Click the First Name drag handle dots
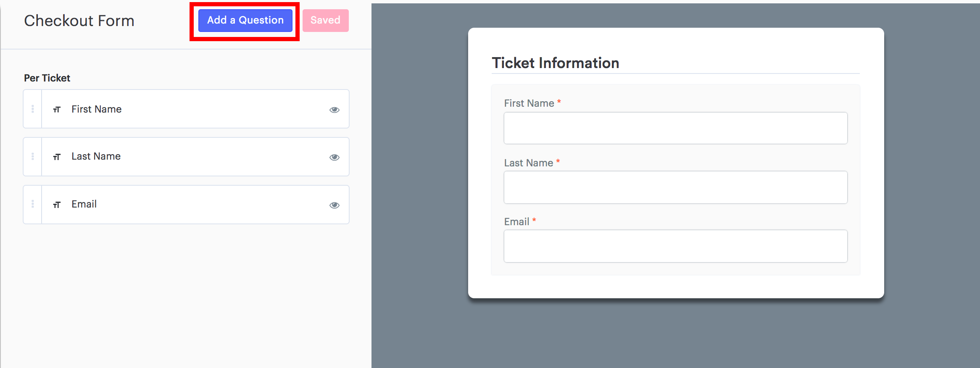 tap(33, 109)
